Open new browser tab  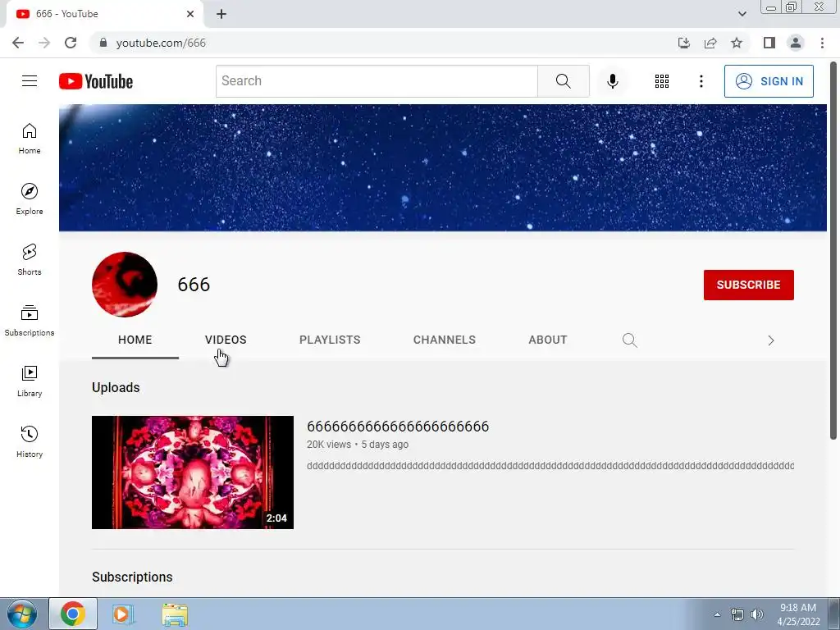221,14
